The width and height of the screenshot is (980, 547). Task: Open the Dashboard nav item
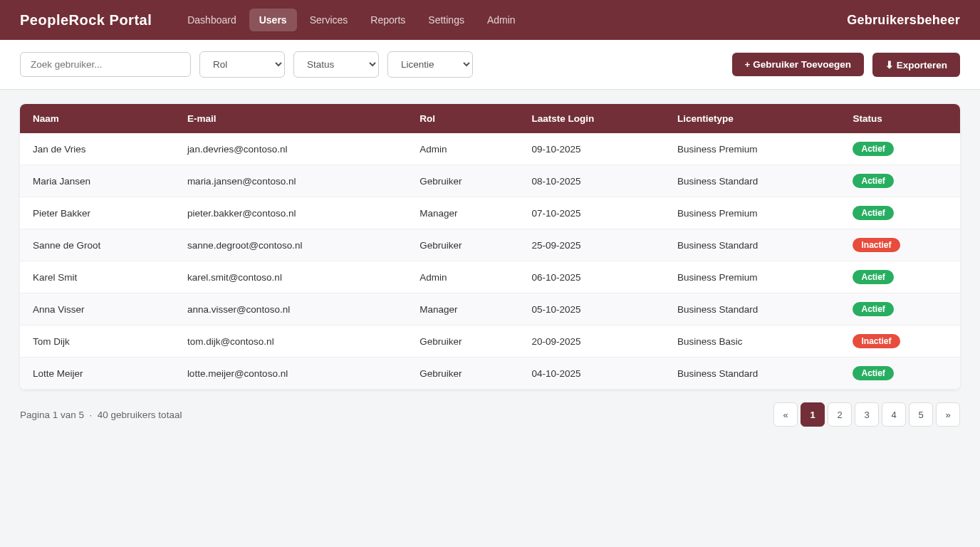(x=212, y=20)
